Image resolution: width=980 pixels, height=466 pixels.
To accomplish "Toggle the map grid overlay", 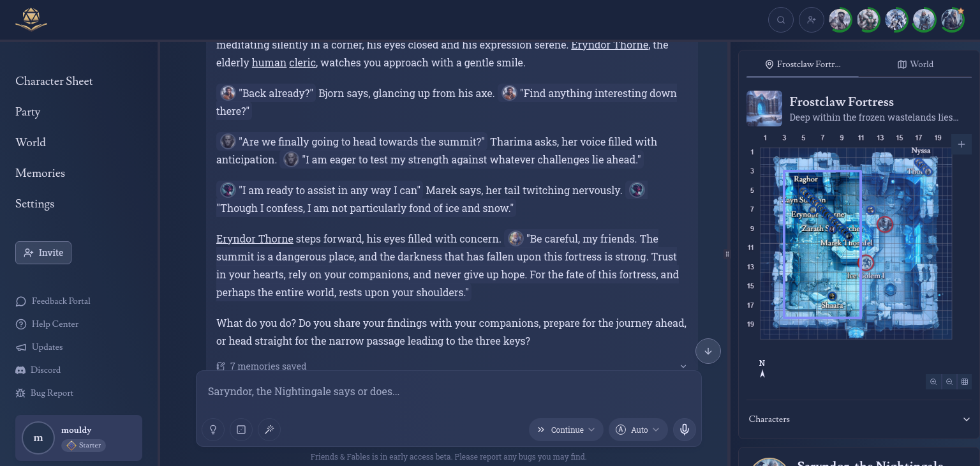I will (x=965, y=382).
